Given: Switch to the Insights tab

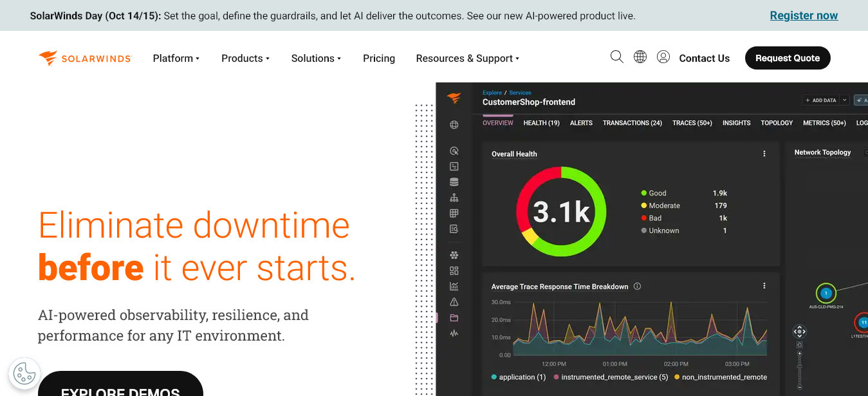Looking at the screenshot, I should coord(737,123).
